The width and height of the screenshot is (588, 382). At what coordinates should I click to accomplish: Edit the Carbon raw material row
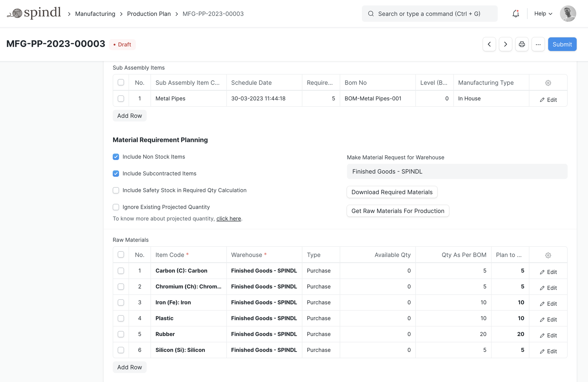(x=548, y=272)
